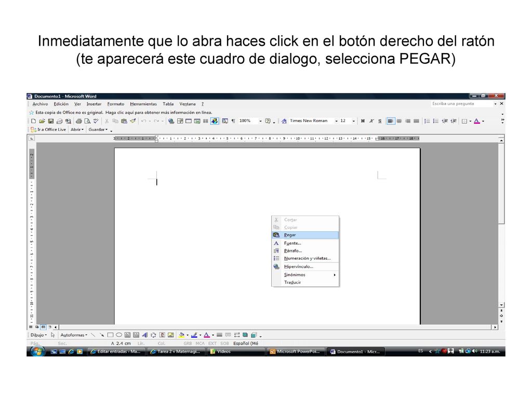
Task: Open the font size 12 dropdown
Action: coord(353,121)
